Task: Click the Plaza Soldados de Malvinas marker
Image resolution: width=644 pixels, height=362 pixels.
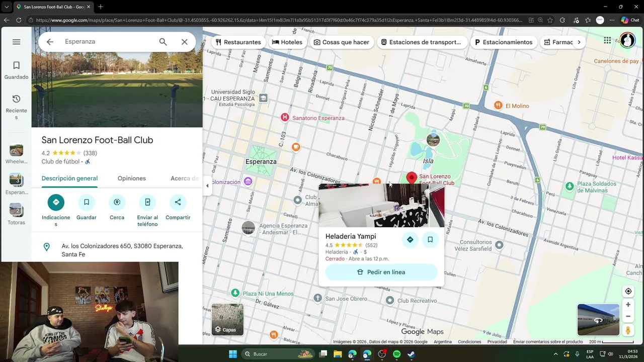Action: click(570, 187)
